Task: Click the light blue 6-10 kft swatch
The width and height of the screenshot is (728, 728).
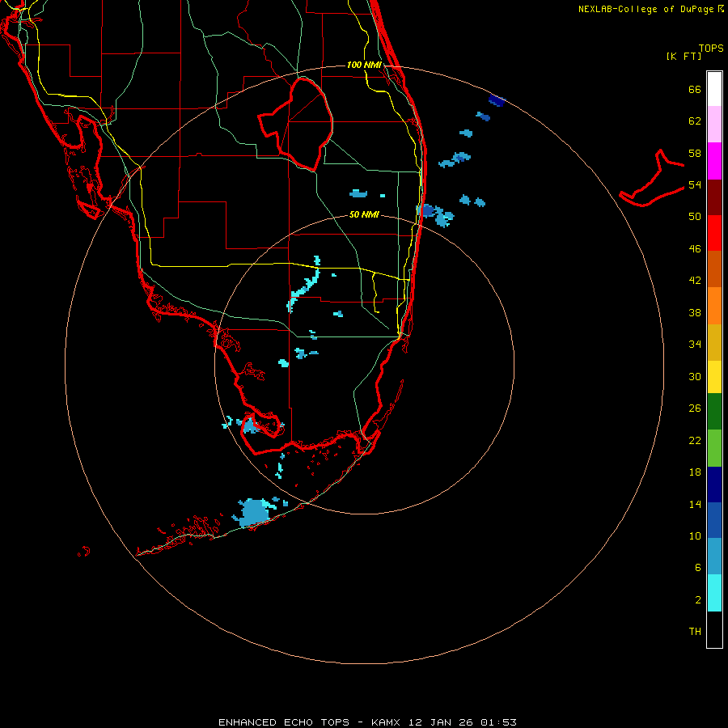Action: tap(714, 557)
